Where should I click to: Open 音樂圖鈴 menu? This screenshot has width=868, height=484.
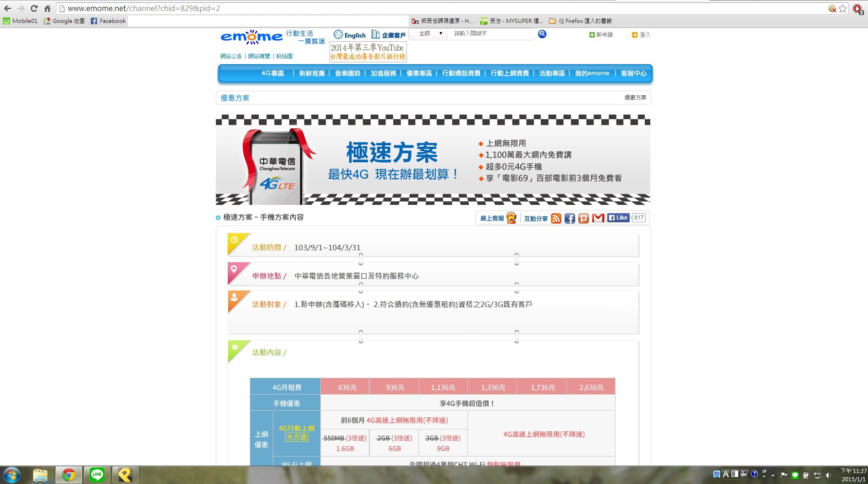pyautogui.click(x=347, y=73)
